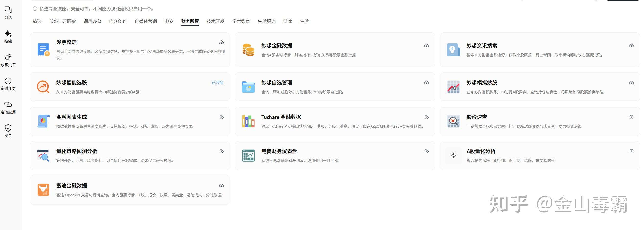Click the download icon on 妙想自选管理 card
Screen dimensions: 644x230
pos(426,83)
